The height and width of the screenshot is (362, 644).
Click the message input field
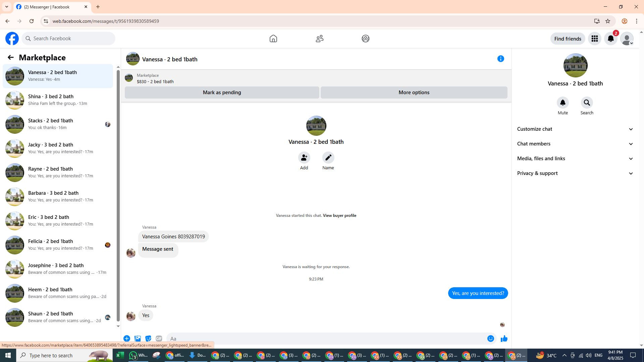point(325,339)
